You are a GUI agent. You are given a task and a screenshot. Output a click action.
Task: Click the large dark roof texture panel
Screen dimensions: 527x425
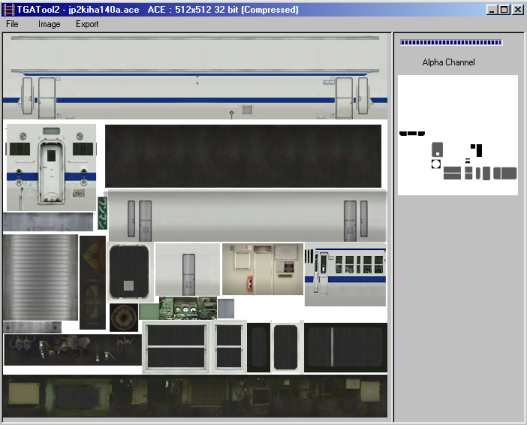[x=243, y=156]
